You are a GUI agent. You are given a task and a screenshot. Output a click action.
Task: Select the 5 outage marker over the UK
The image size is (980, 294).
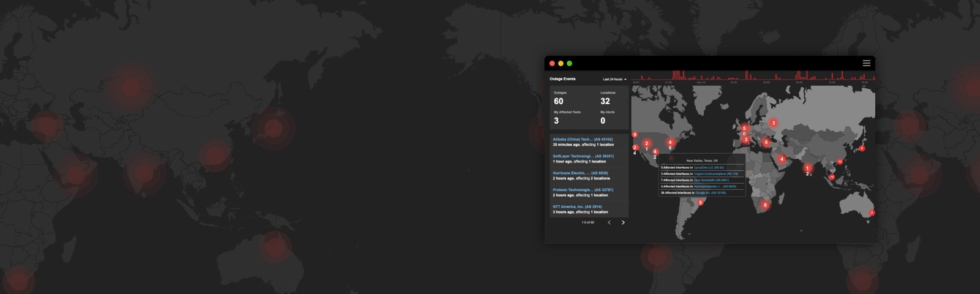click(744, 129)
